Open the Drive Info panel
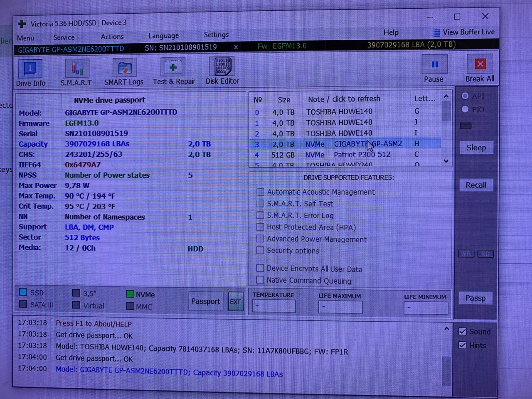 (x=30, y=73)
